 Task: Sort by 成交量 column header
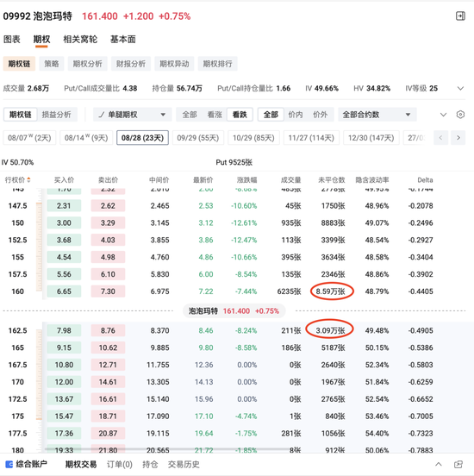tap(290, 180)
